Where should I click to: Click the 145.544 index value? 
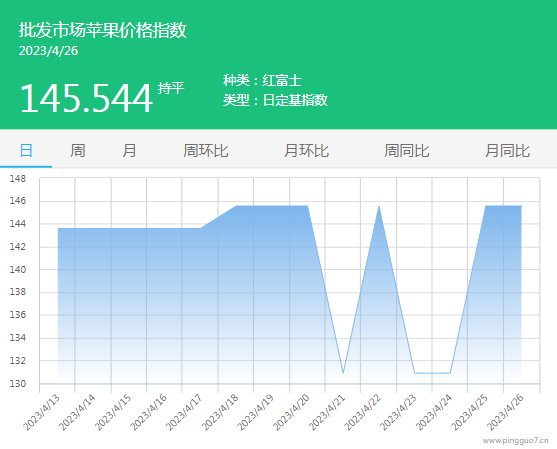coord(86,98)
